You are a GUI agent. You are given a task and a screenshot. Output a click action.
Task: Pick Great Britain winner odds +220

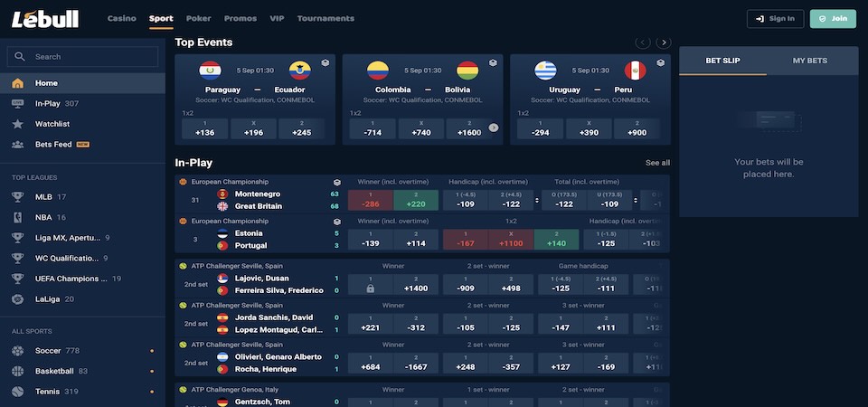416,200
